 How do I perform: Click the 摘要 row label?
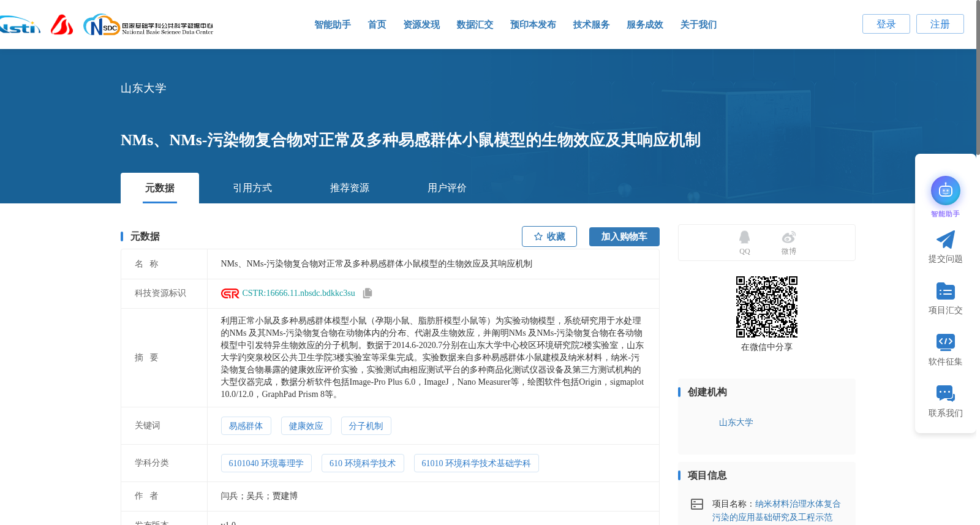(x=146, y=358)
